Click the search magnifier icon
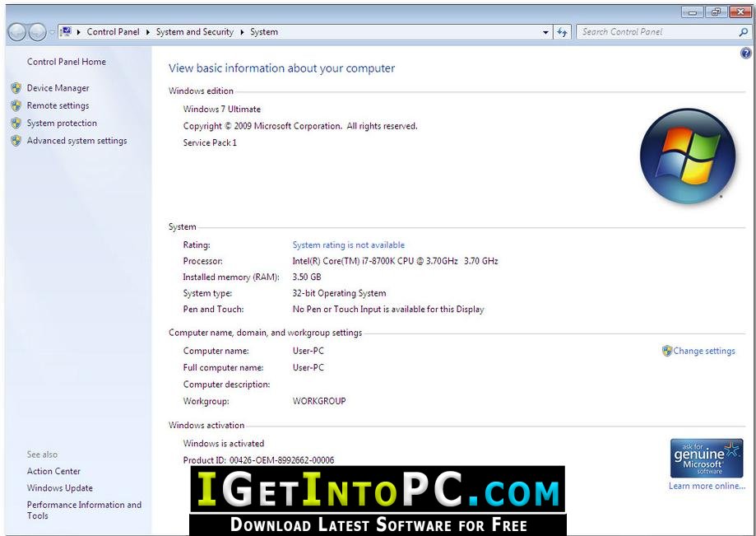 point(743,32)
